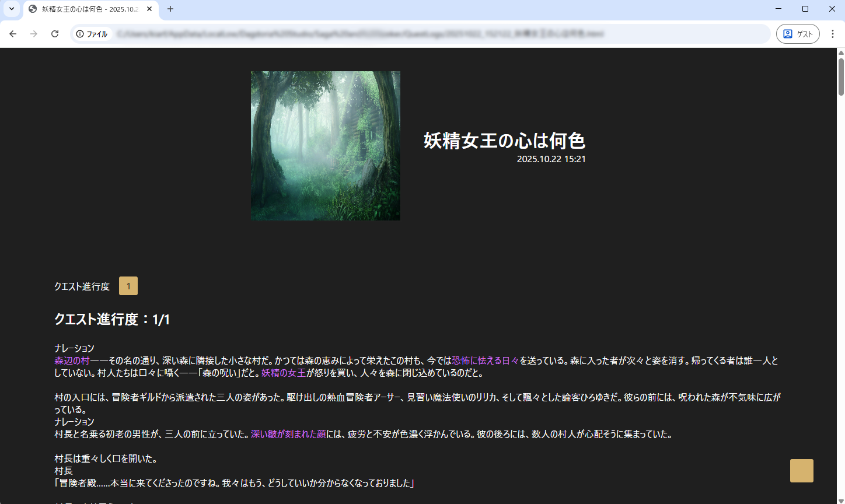Close the 妖精女王の心は何色 tab
The width and height of the screenshot is (845, 504).
click(x=149, y=9)
